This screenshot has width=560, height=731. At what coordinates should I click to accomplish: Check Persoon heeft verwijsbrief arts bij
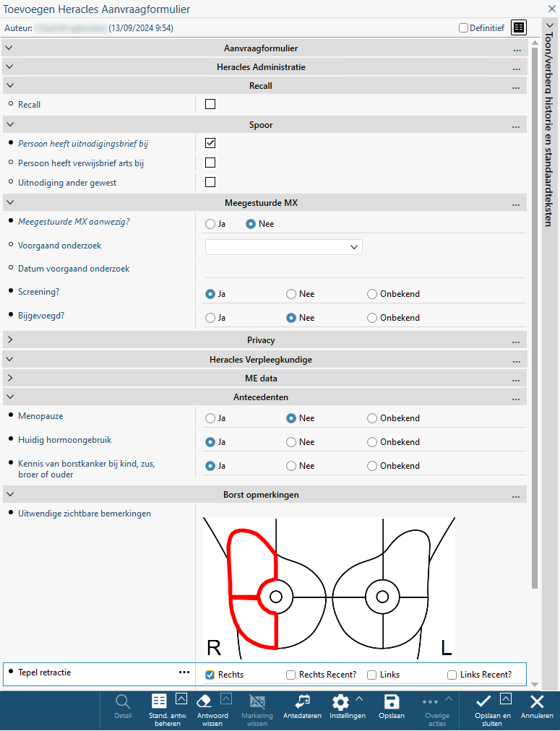(210, 163)
